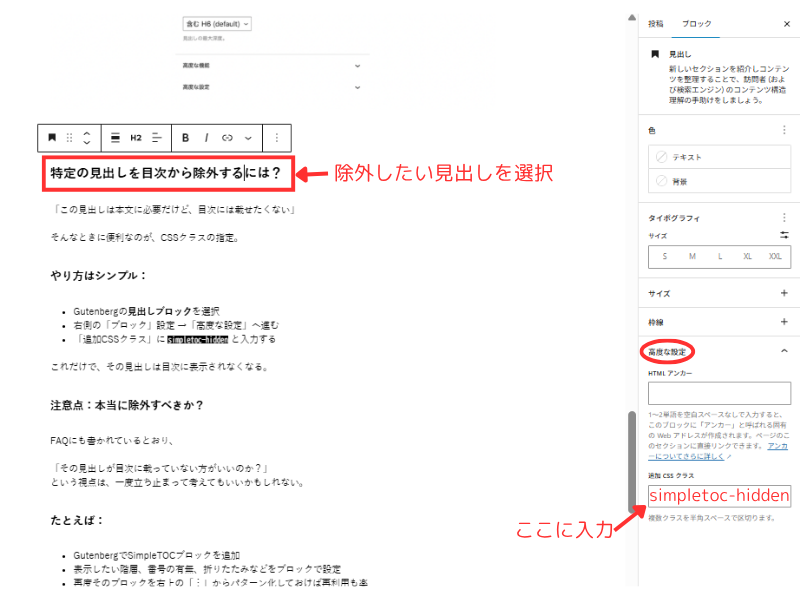Click the heading 特定の見出しを目次から除外するには？
The image size is (800, 600).
[x=165, y=173]
